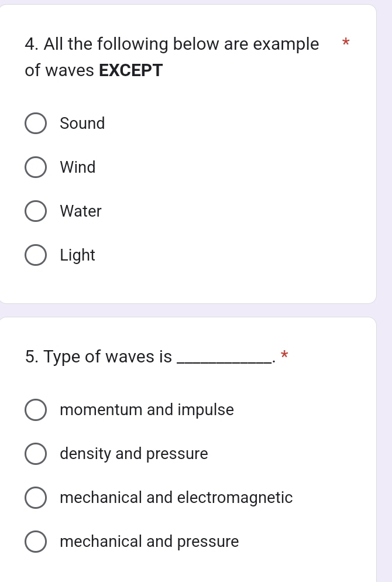Screen dimensions: 392x582
Task: Choose the Water radio button
Action: pyautogui.click(x=36, y=211)
